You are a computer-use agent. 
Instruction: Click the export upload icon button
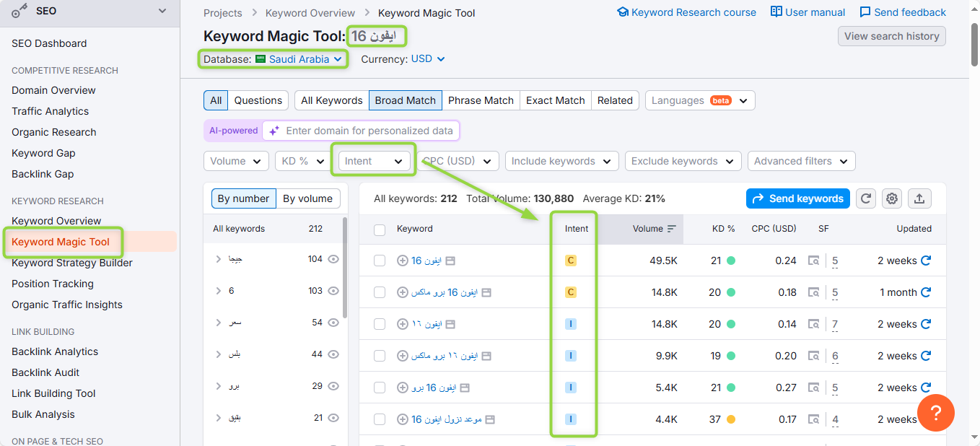coord(920,198)
